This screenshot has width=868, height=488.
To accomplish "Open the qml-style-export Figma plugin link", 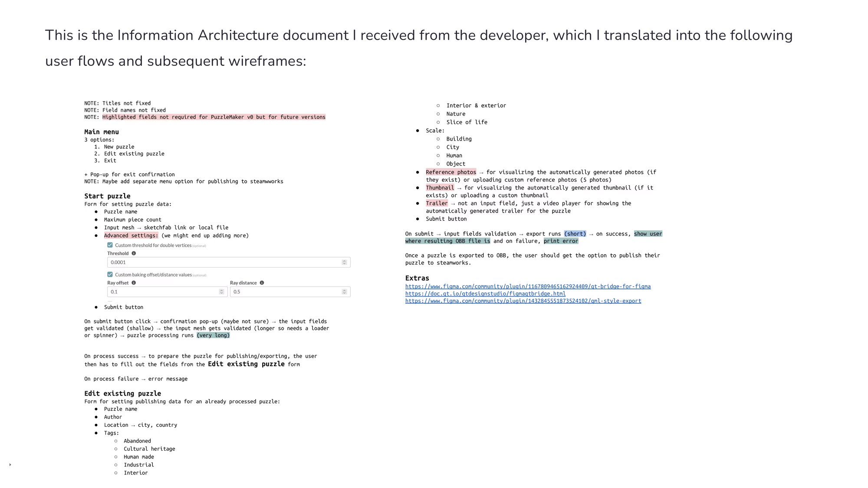I will [523, 301].
